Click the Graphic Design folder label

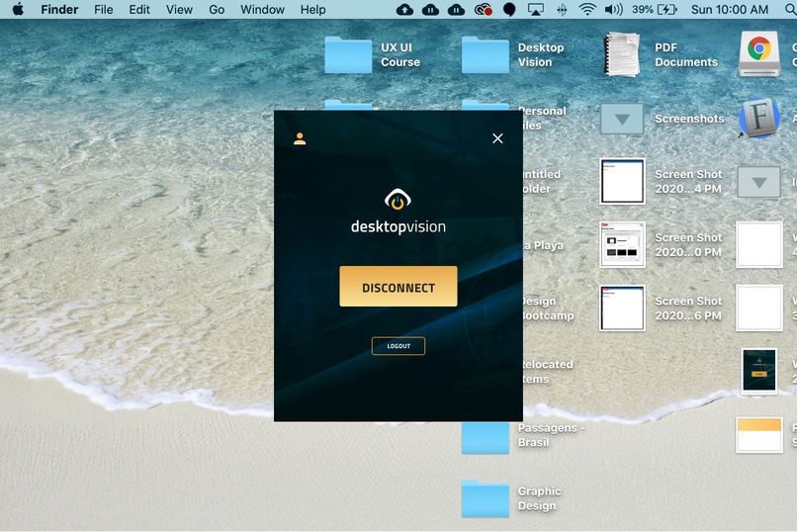pos(539,498)
